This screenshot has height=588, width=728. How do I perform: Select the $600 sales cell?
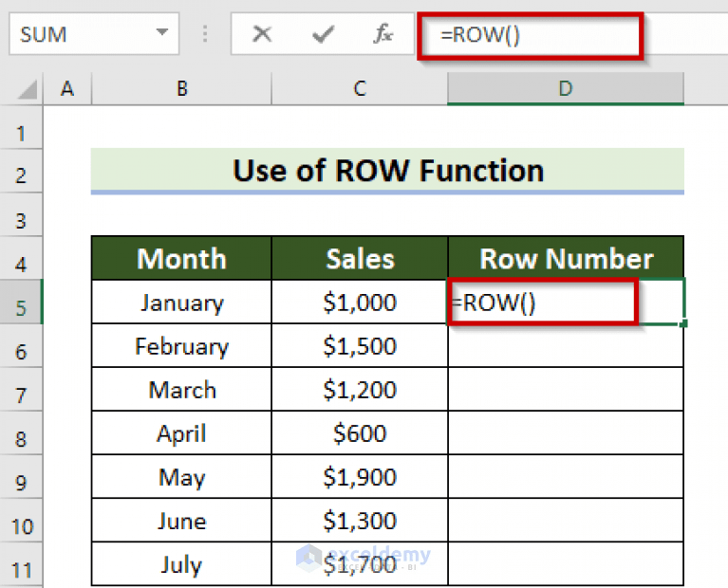(360, 433)
